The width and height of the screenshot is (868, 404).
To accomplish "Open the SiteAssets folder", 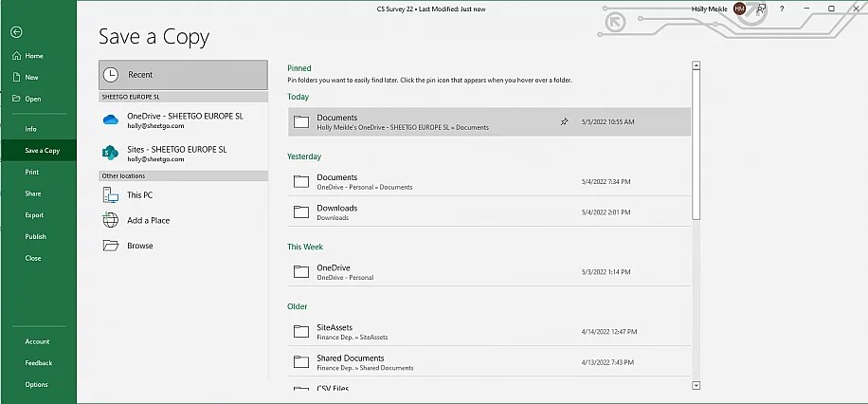I will pyautogui.click(x=489, y=332).
